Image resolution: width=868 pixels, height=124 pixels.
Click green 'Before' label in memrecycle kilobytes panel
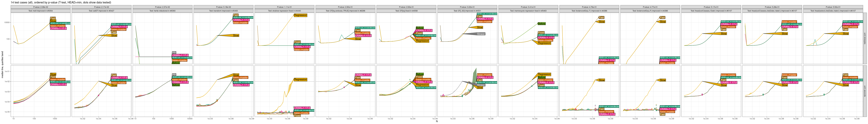pos(541,24)
